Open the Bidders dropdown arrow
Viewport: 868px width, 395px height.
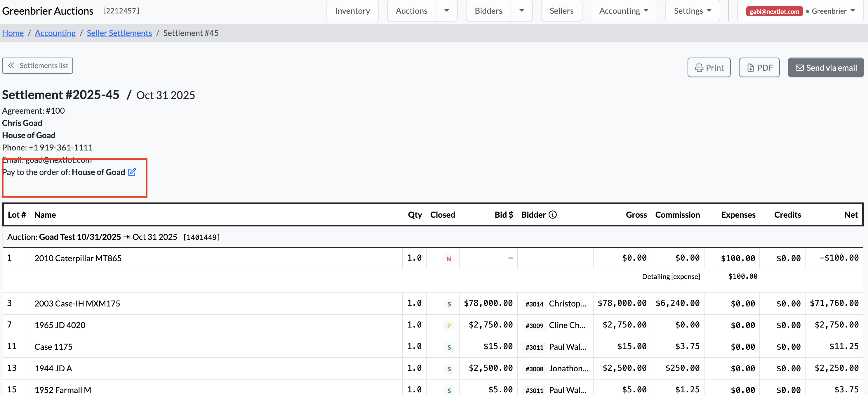[522, 11]
